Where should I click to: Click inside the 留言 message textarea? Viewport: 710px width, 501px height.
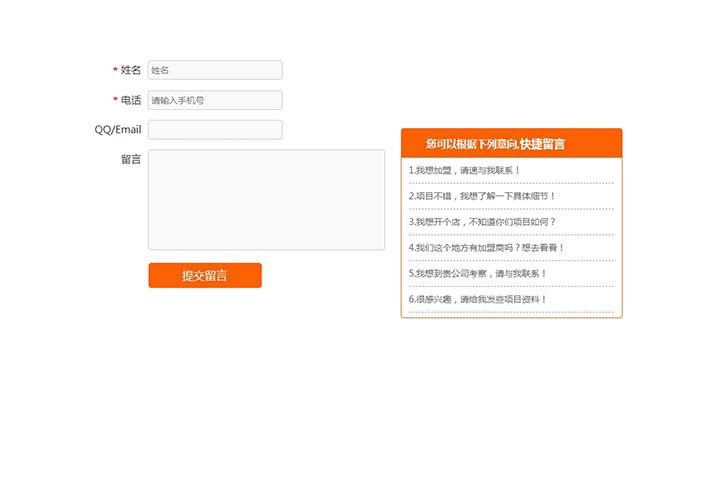click(x=266, y=200)
